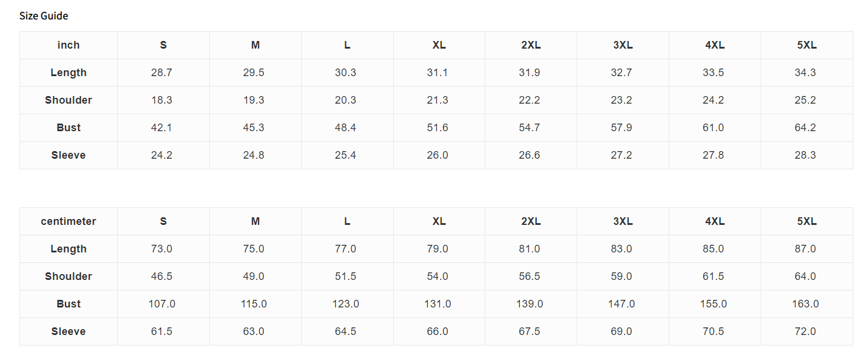The image size is (868, 359).
Task: Click the 163.0 bust value for 5XL
Action: click(x=805, y=304)
